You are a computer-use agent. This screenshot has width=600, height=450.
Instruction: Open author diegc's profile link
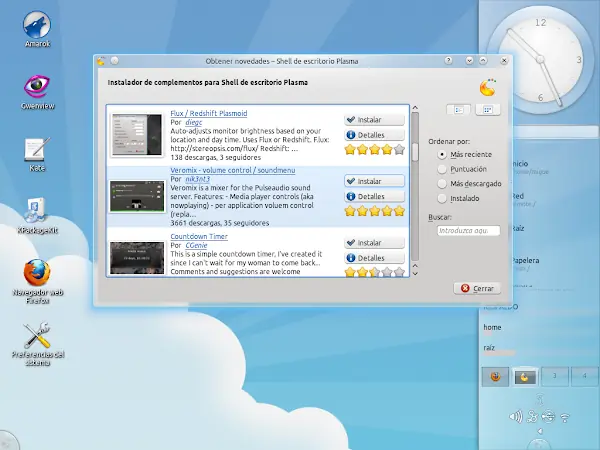tap(193, 122)
